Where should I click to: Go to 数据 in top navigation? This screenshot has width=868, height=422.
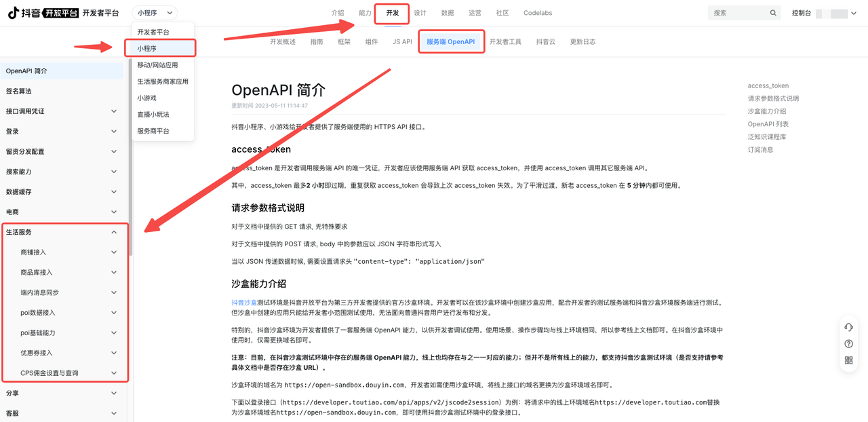point(447,13)
